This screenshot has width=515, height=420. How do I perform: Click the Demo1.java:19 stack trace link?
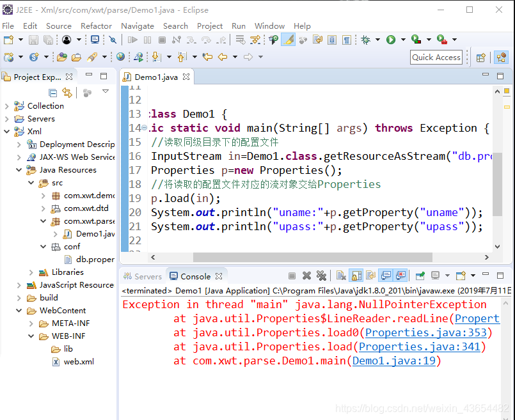tap(394, 361)
